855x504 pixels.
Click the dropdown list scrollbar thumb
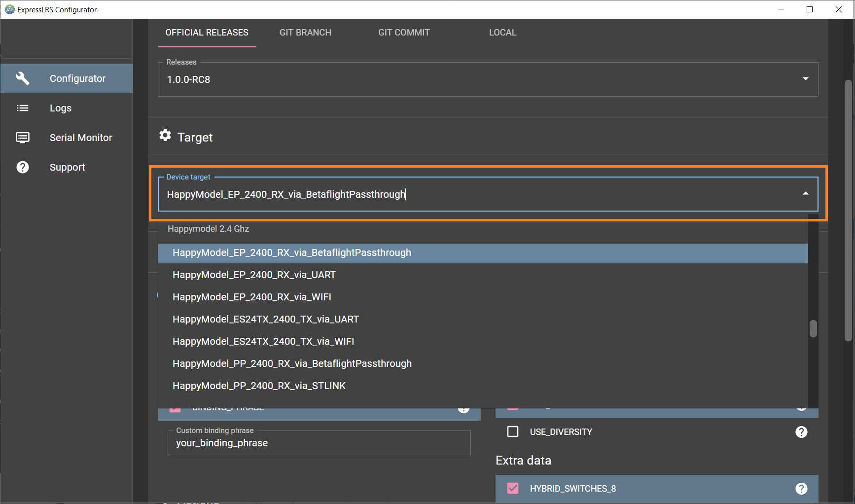(x=813, y=329)
